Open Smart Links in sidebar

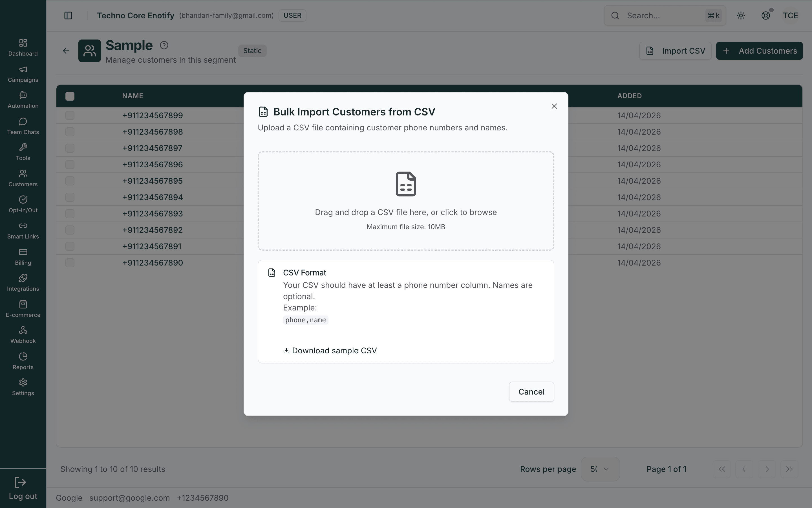tap(23, 231)
